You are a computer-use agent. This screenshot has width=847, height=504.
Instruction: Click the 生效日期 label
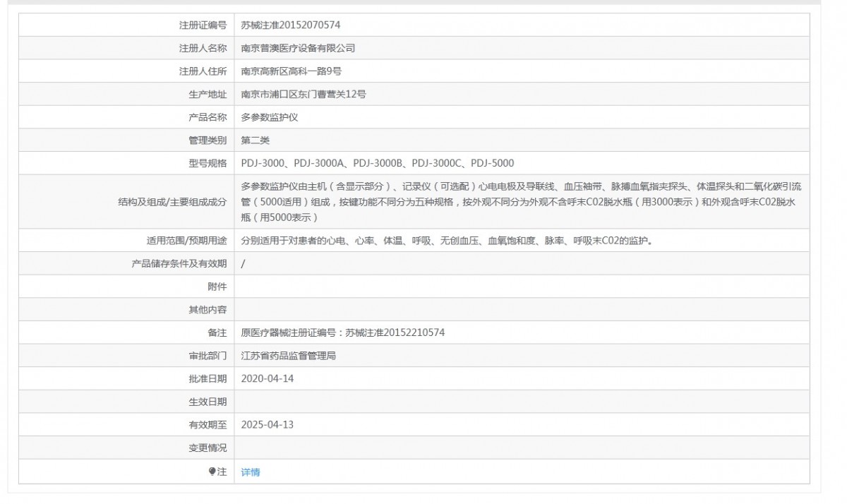click(x=208, y=402)
